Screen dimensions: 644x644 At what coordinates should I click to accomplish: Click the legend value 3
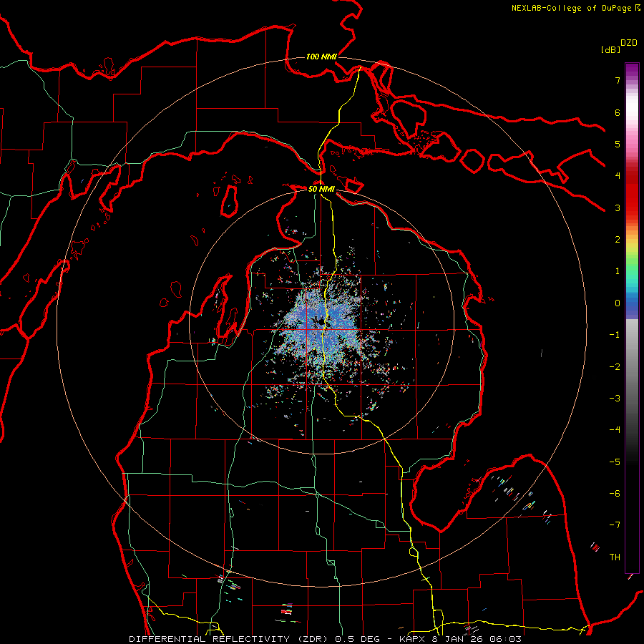pyautogui.click(x=618, y=208)
